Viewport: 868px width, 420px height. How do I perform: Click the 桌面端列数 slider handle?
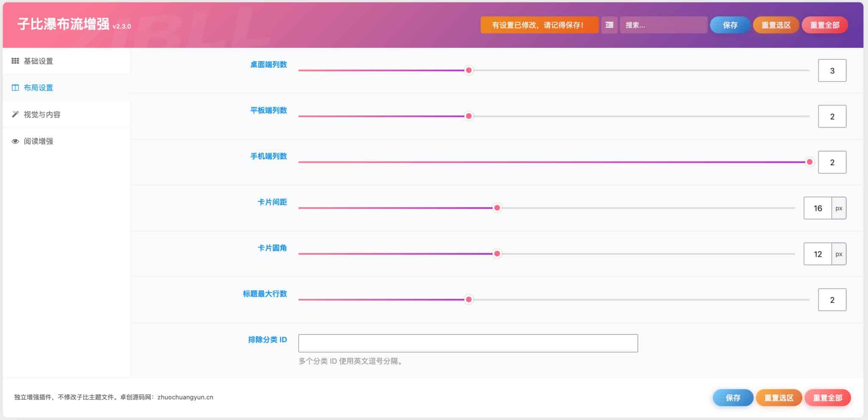469,70
